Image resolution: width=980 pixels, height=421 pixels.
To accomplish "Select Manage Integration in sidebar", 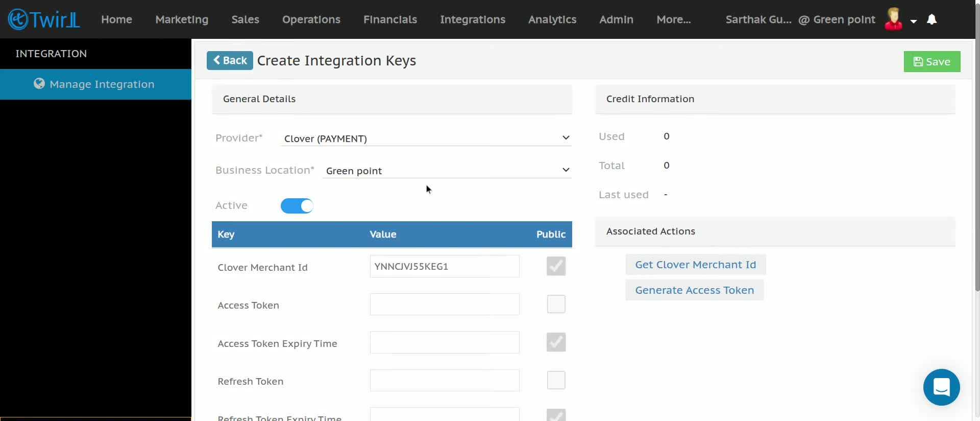I will [x=95, y=84].
